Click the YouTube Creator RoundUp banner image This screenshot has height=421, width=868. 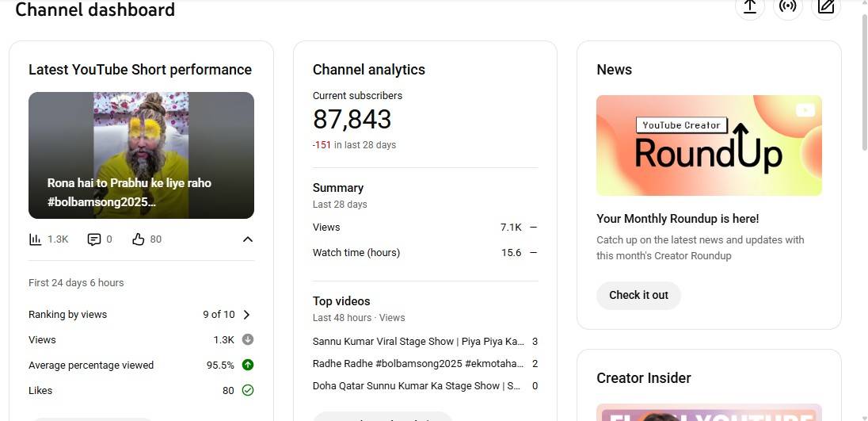pyautogui.click(x=709, y=146)
